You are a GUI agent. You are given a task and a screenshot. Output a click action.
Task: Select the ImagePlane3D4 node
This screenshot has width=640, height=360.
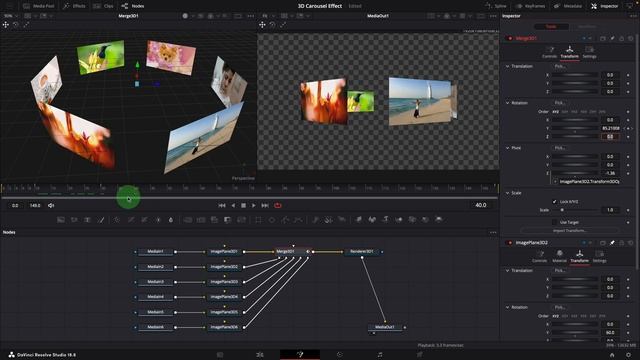pyautogui.click(x=224, y=297)
